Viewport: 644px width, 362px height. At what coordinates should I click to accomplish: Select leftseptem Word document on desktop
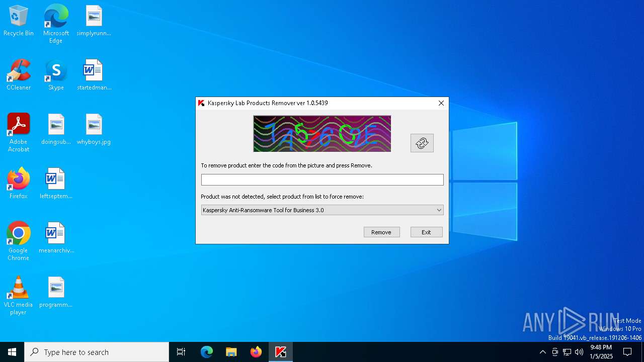click(x=56, y=184)
